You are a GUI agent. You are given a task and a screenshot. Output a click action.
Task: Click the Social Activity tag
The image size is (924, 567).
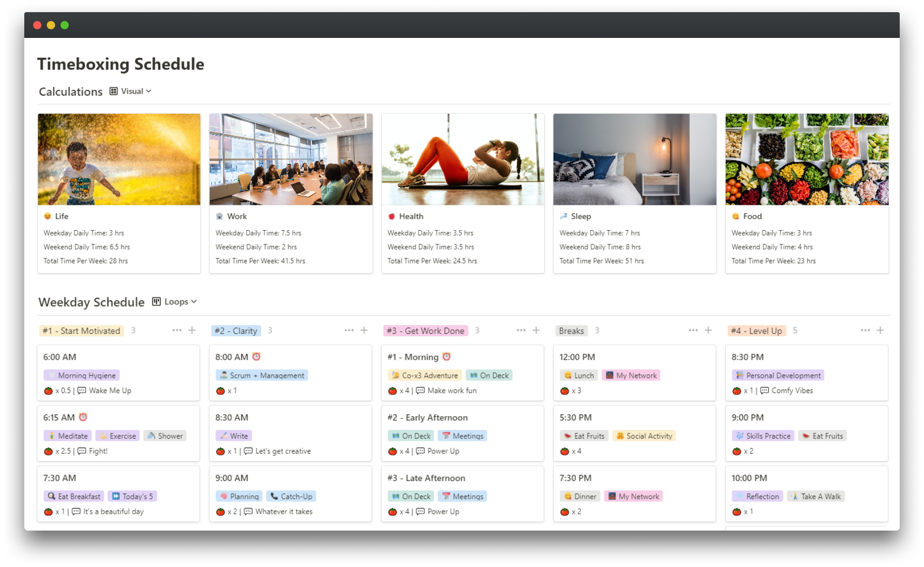644,436
